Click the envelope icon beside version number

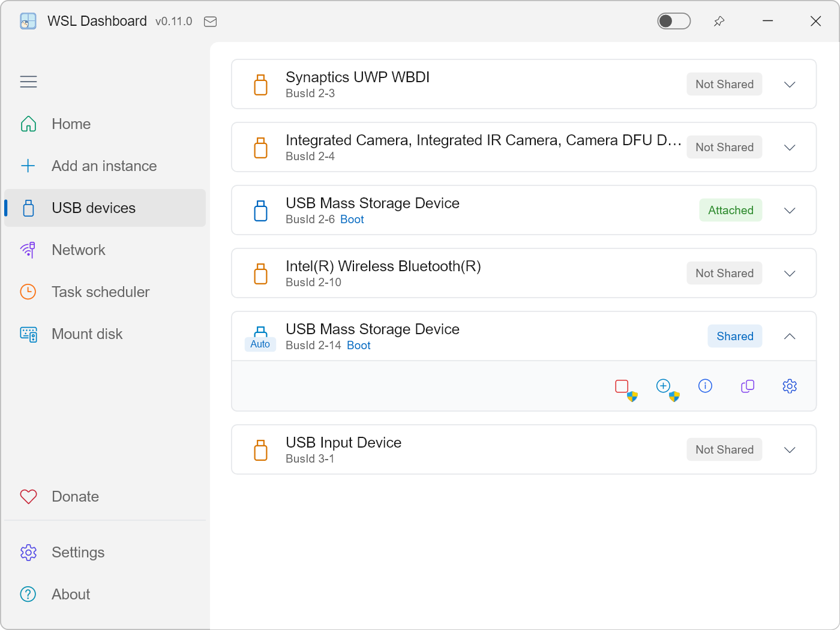pos(210,22)
